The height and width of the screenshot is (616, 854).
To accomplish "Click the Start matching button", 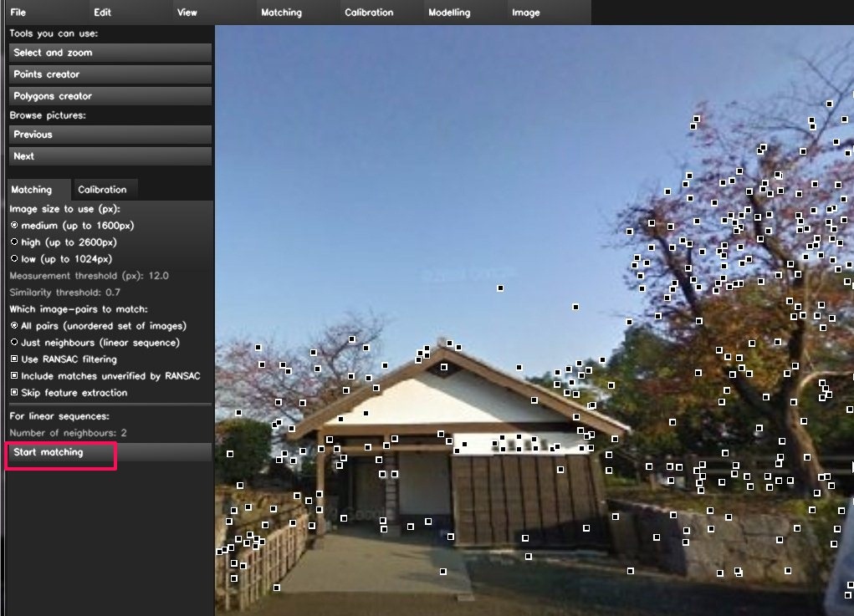I will tap(110, 452).
